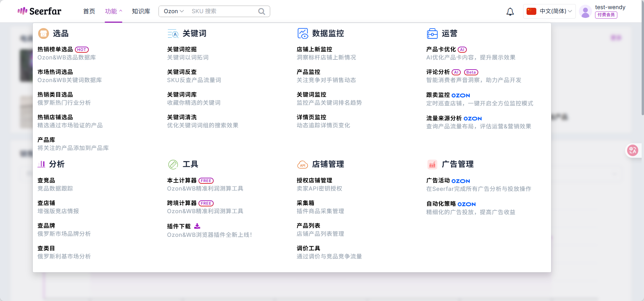The height and width of the screenshot is (301, 644).
Task: Open 关键词反查
Action: [x=182, y=72]
